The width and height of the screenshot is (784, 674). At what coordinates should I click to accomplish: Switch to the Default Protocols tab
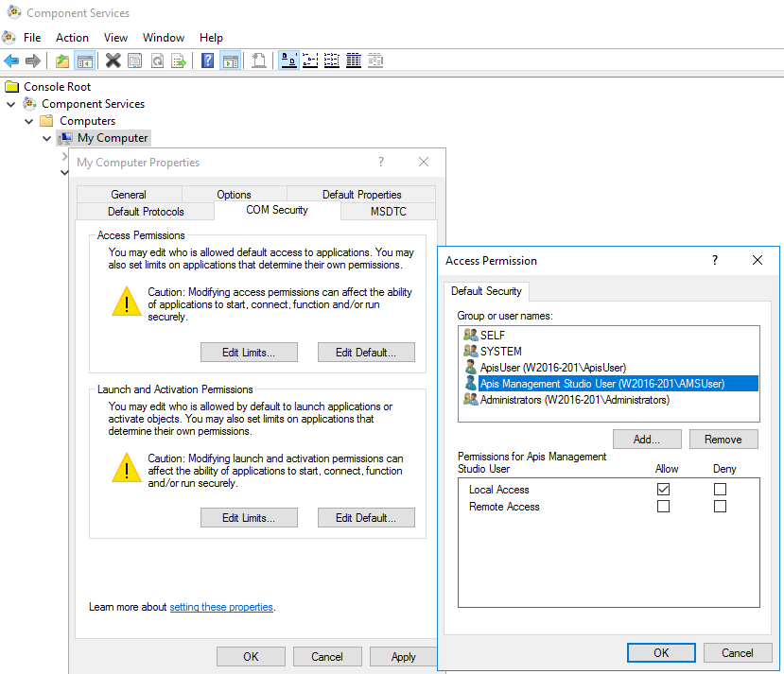(x=146, y=212)
